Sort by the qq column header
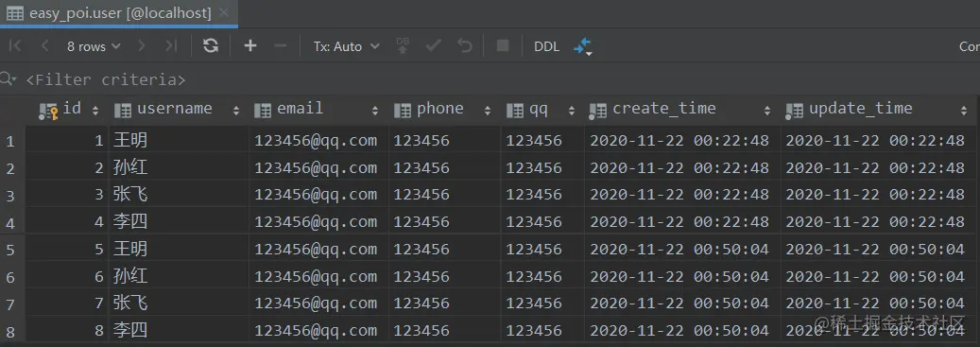 click(x=542, y=110)
